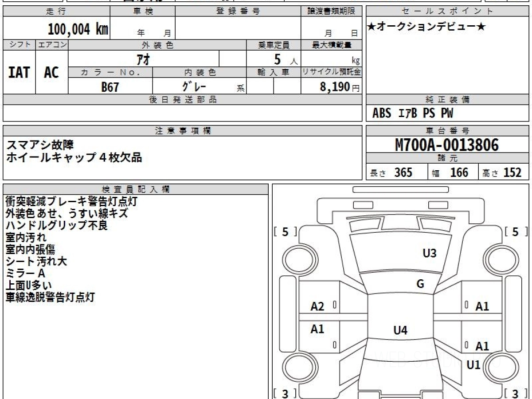The image size is (532, 399).
Task: Click the notice スマアシ故障
Action: pos(40,145)
